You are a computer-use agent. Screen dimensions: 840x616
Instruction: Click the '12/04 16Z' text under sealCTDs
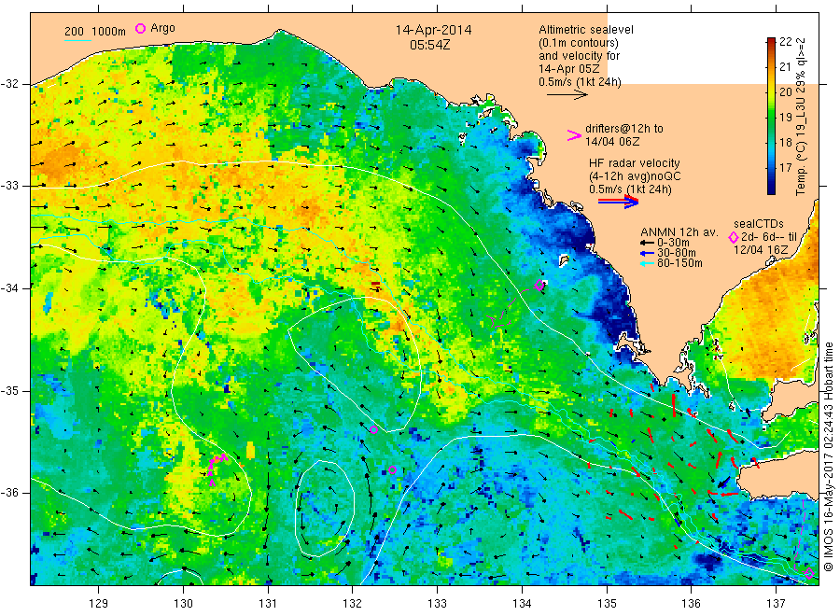point(760,250)
